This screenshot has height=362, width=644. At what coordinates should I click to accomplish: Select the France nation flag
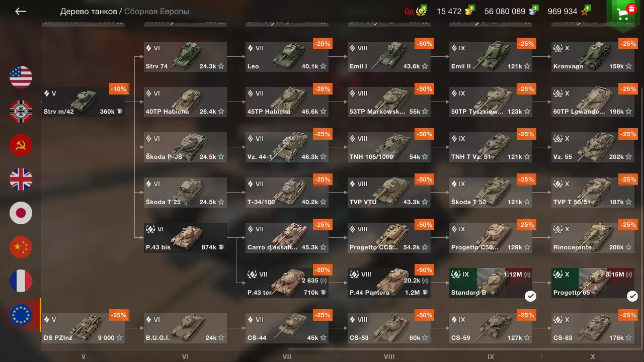click(21, 281)
